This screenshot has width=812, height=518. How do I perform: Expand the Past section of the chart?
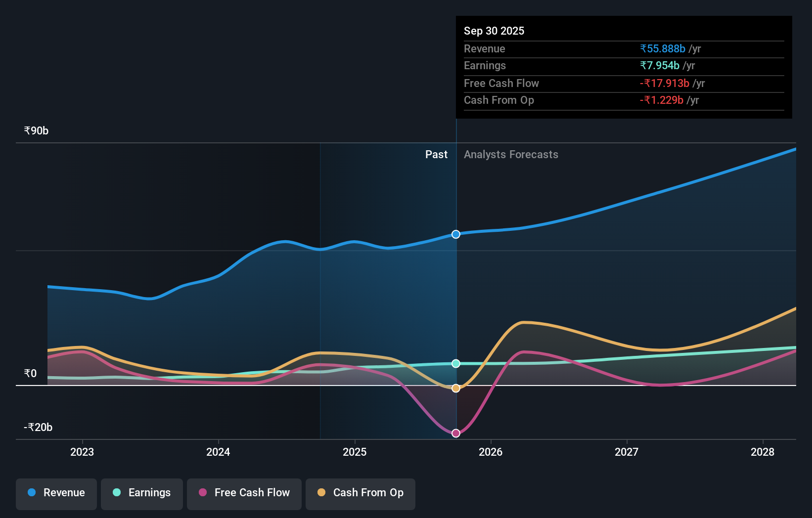point(436,154)
